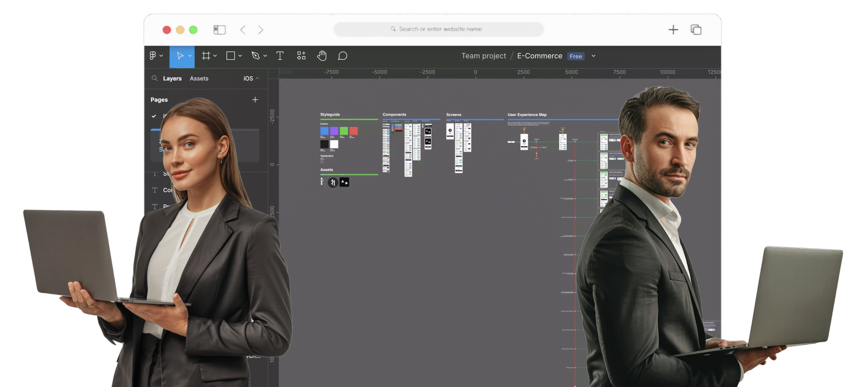Screen dimensions: 868x387
Task: Expand the Frame tool dropdown arrow
Action: 215,56
